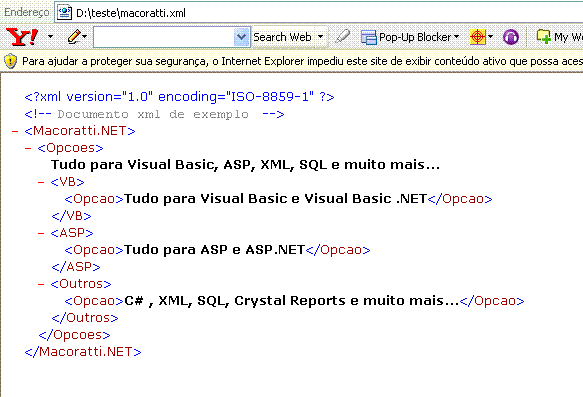
Task: Click the orange crosshair target icon
Action: pos(478,37)
